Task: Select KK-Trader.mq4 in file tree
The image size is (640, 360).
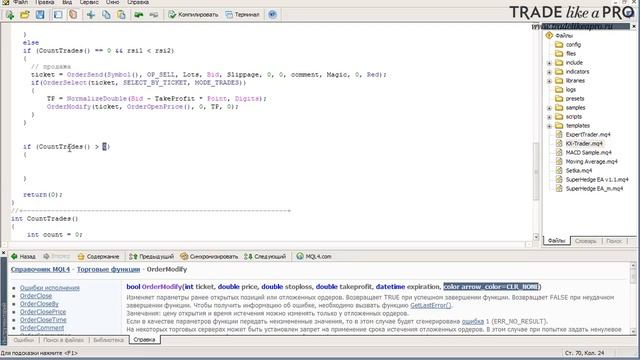Action: click(x=584, y=143)
